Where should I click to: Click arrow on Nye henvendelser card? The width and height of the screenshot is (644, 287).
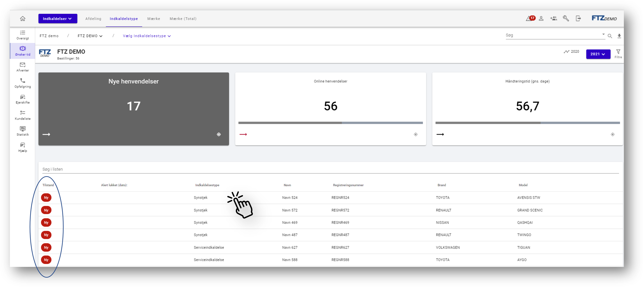[x=46, y=135]
